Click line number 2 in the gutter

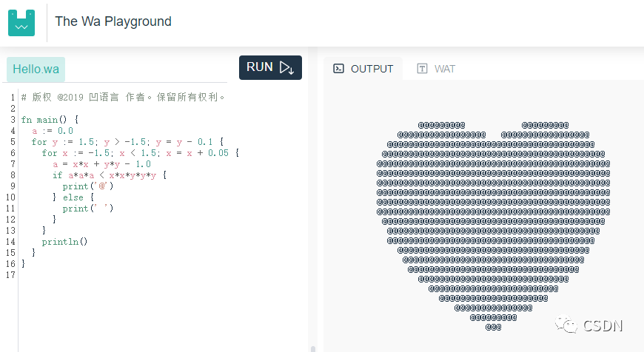13,109
